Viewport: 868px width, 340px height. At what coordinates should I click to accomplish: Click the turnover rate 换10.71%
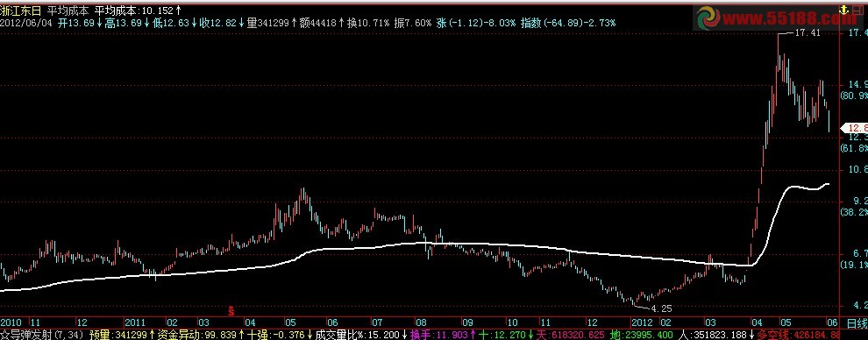(x=368, y=23)
